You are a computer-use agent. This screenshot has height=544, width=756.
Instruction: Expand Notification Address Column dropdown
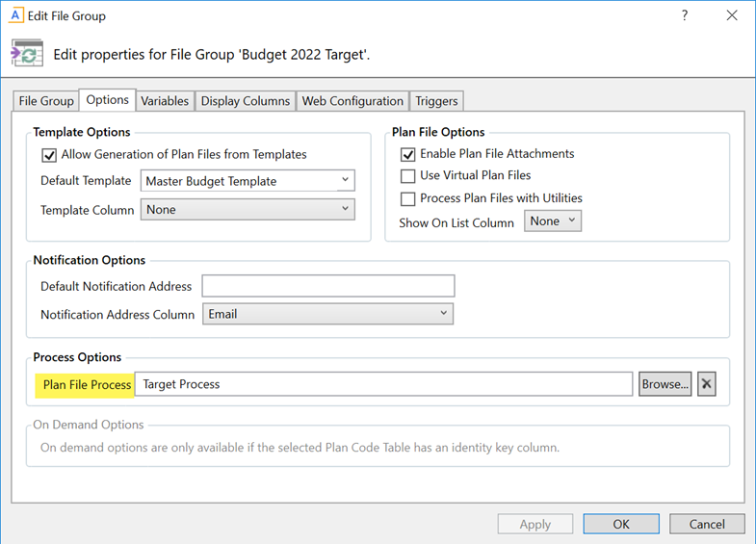point(327,314)
